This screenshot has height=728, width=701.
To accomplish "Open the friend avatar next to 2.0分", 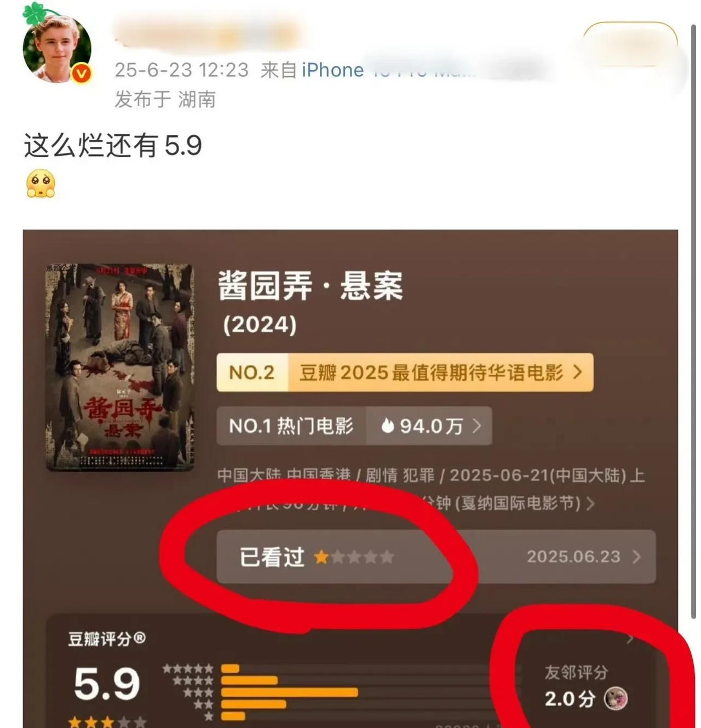I will (616, 698).
